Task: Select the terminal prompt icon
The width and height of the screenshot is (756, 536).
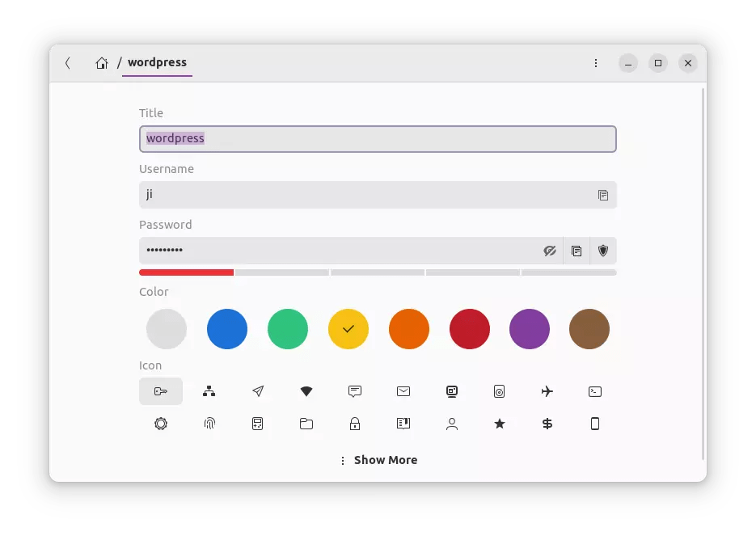Action: pos(595,391)
